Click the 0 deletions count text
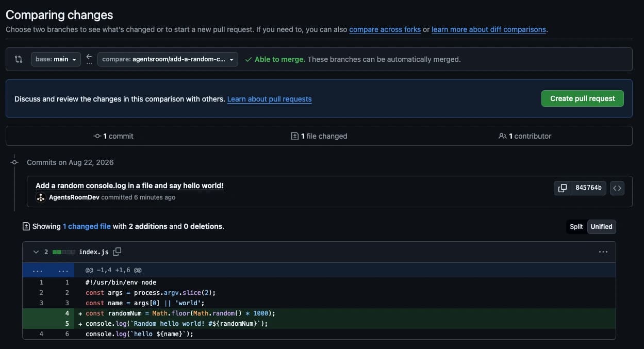The height and width of the screenshot is (349, 644). [203, 226]
